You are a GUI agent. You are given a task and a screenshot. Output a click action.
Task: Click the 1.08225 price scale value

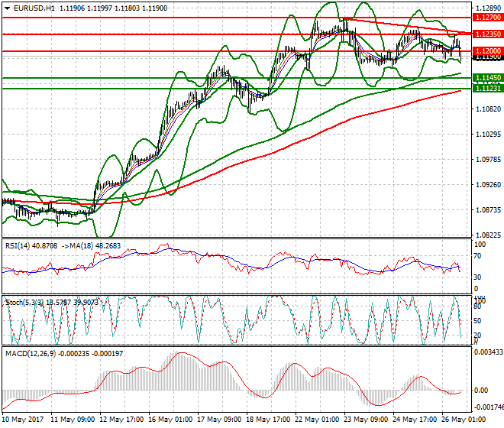(x=488, y=235)
